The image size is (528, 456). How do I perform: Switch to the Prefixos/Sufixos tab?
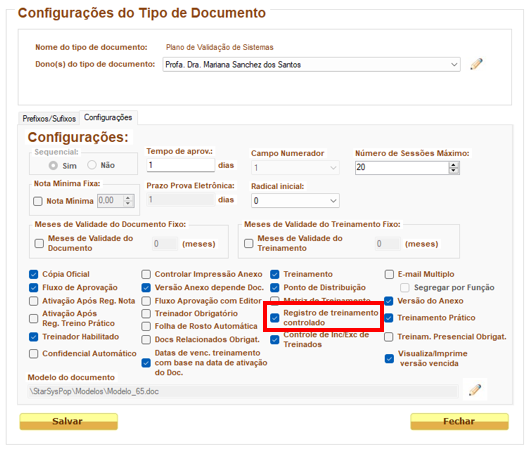(49, 119)
